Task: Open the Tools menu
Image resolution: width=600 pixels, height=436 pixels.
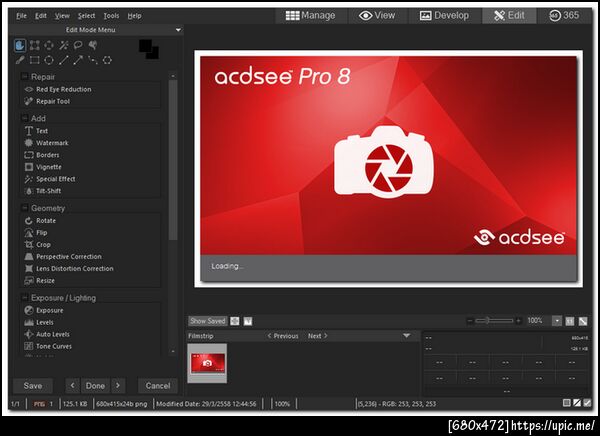Action: 111,16
